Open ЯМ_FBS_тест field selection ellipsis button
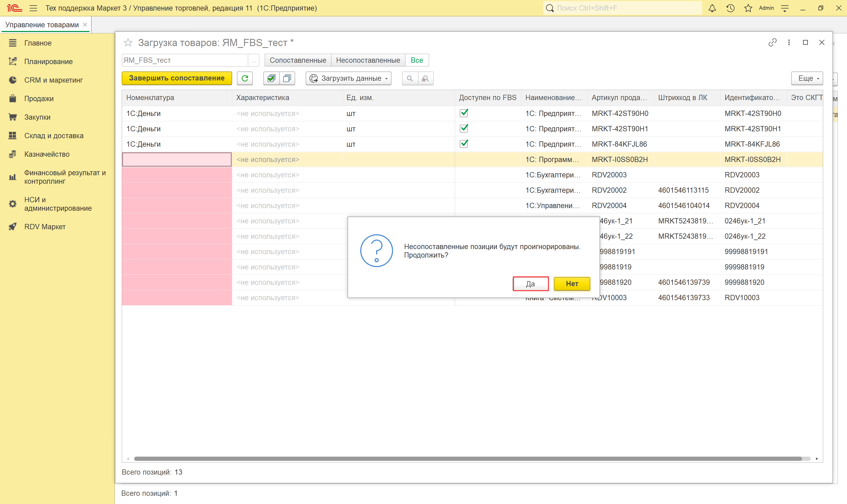This screenshot has width=847, height=504. point(253,60)
